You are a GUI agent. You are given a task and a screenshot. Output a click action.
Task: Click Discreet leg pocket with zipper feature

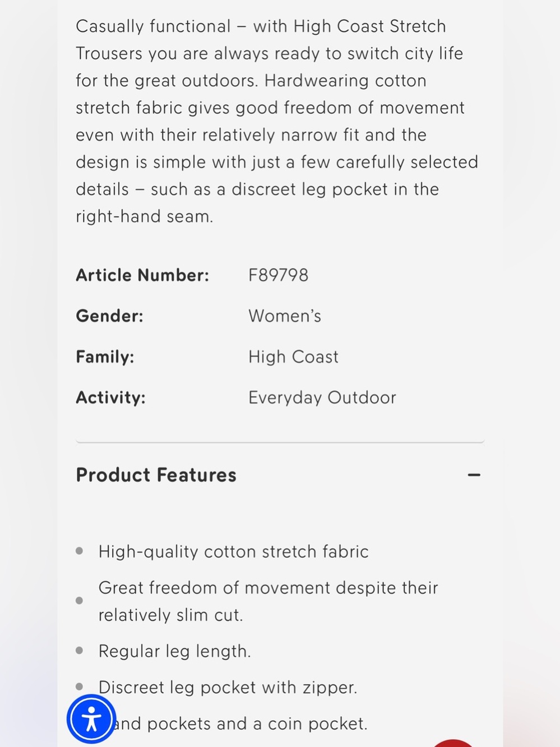point(228,688)
